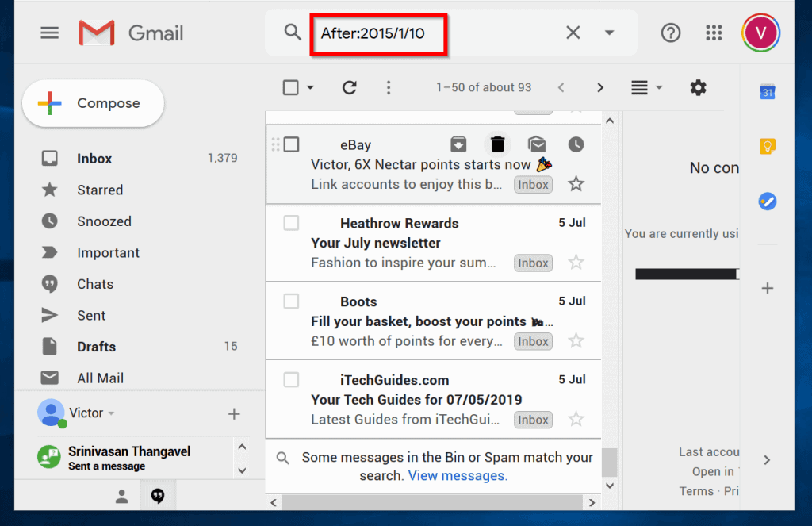The width and height of the screenshot is (812, 526).
Task: Switch to Hangouts Contacts tab icon
Action: click(121, 497)
